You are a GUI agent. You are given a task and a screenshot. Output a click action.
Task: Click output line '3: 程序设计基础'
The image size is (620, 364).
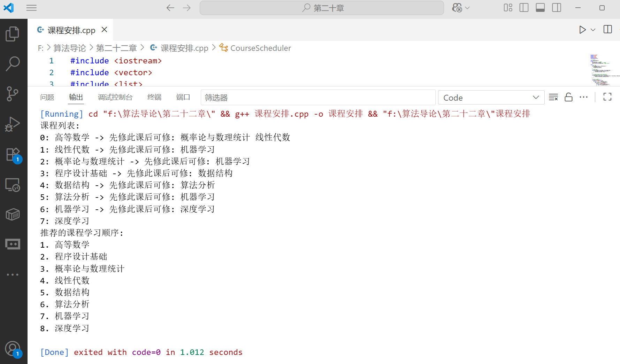coord(136,173)
